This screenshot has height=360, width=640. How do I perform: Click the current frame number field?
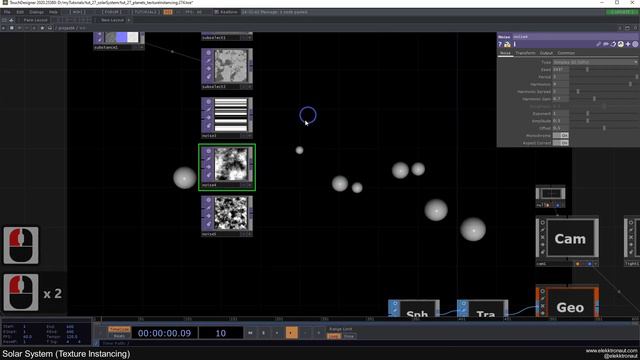(x=221, y=333)
